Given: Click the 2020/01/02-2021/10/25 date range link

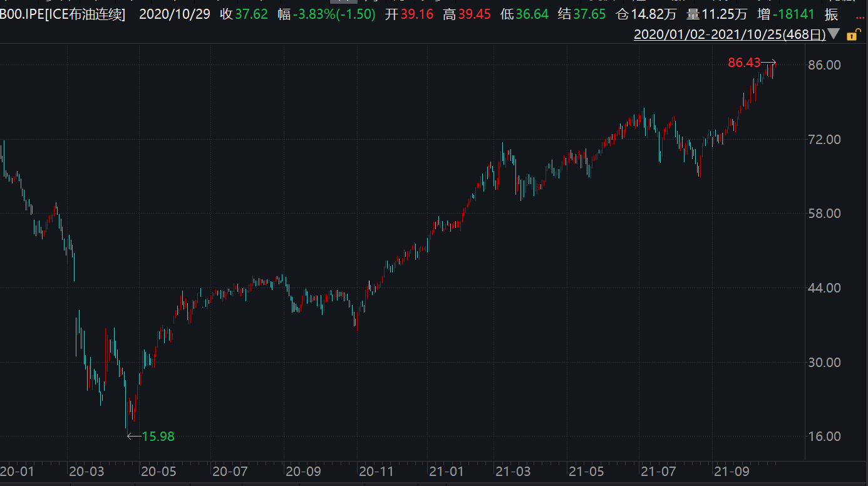Looking at the screenshot, I should point(729,35).
